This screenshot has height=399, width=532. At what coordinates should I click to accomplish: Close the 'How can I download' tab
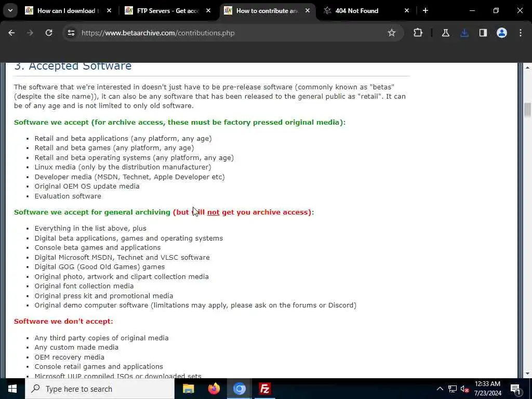click(x=109, y=11)
